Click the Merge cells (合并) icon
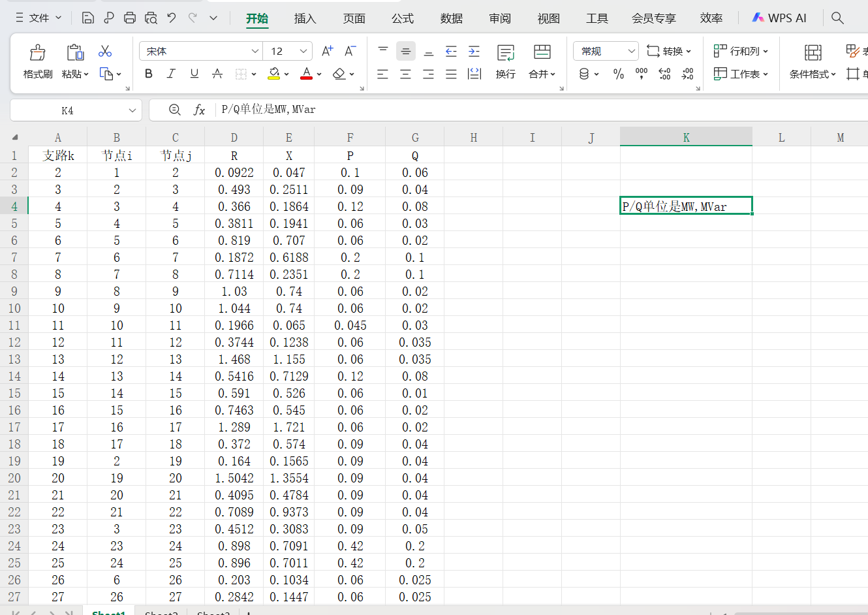 (542, 52)
